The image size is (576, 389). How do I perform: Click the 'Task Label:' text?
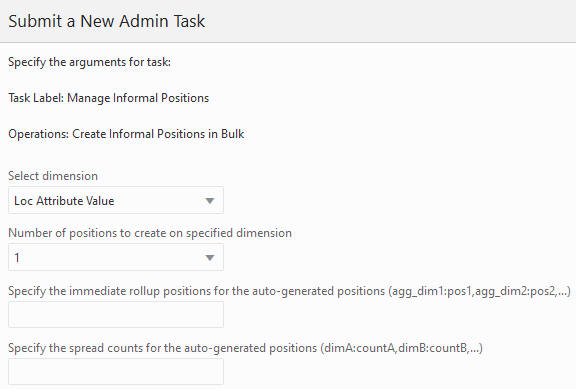tap(36, 98)
